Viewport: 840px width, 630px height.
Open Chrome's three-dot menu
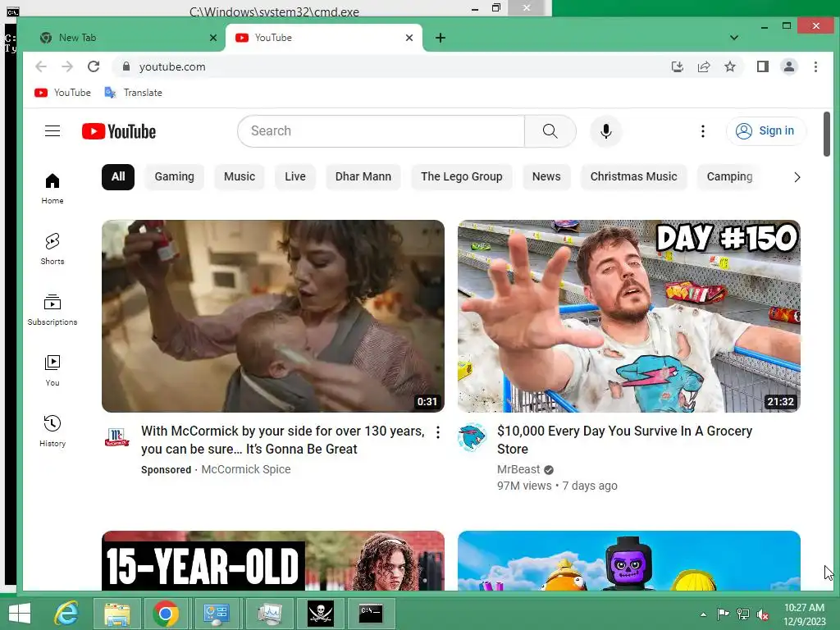(x=815, y=66)
